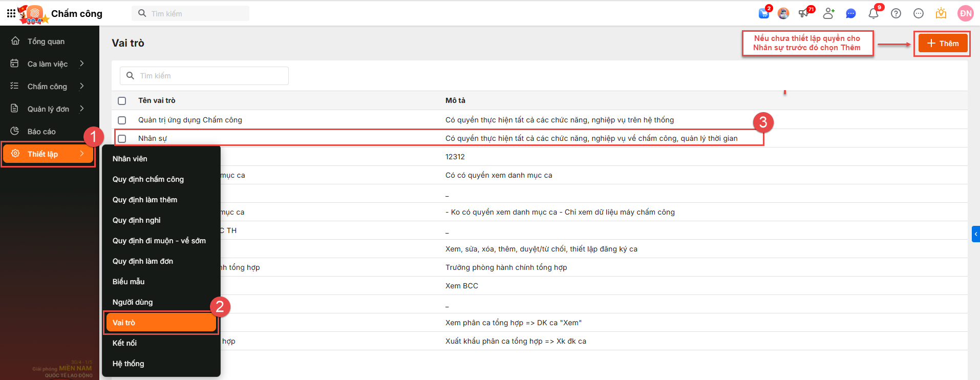The image size is (980, 380).
Task: Click the megaphone announcements icon
Action: point(804,14)
